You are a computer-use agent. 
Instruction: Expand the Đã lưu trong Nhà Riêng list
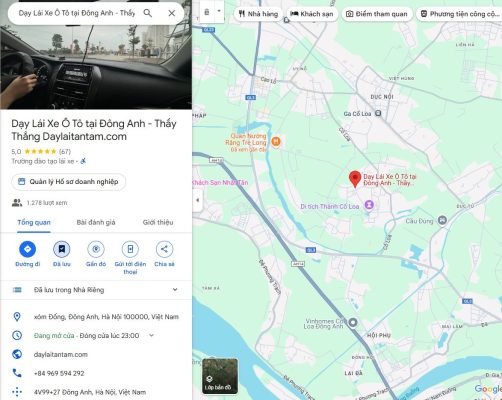[x=175, y=290]
